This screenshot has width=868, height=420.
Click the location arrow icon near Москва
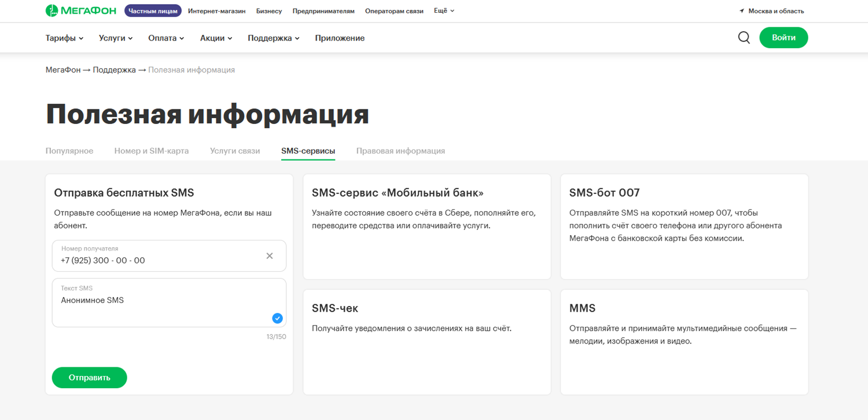coord(742,11)
